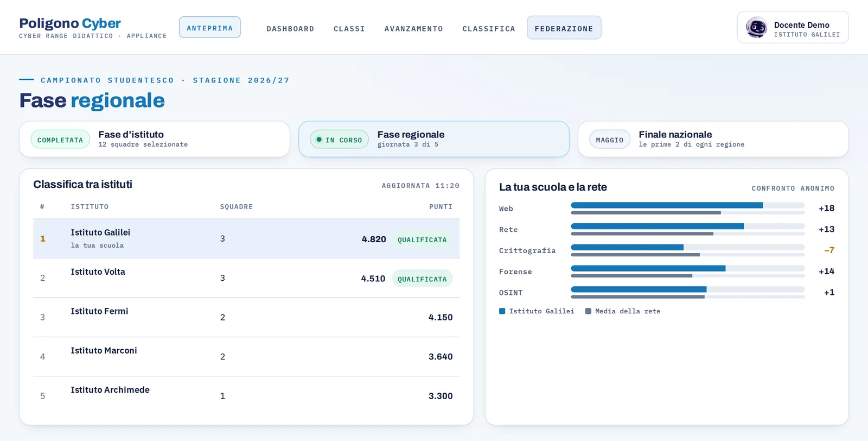
Task: Click the Docente Demo avatar icon
Action: [756, 27]
